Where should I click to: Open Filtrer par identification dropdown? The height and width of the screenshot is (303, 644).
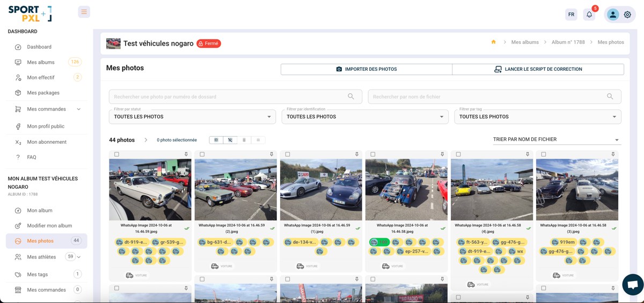coord(365,116)
